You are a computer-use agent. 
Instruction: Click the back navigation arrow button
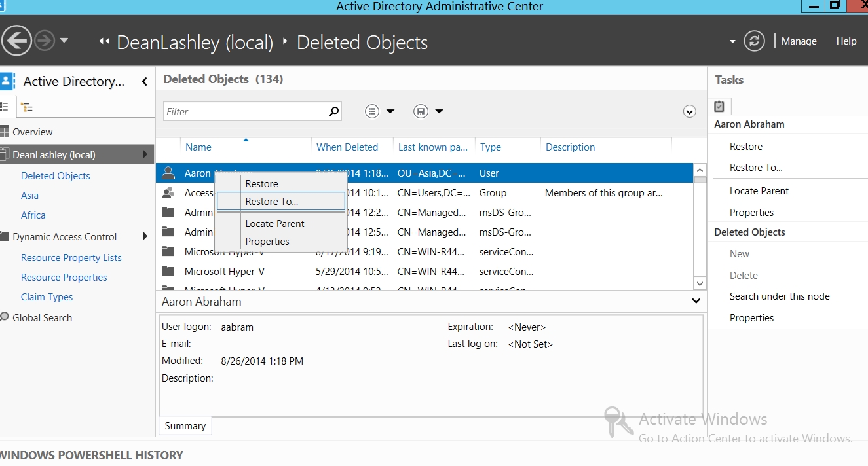(x=17, y=41)
